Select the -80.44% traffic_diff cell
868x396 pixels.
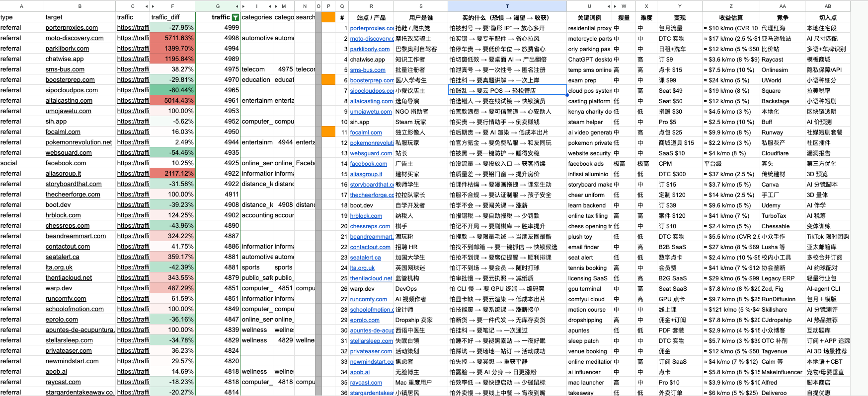pyautogui.click(x=172, y=90)
